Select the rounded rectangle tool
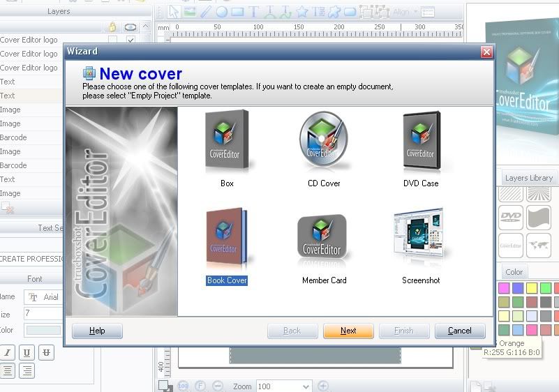 coord(350,12)
